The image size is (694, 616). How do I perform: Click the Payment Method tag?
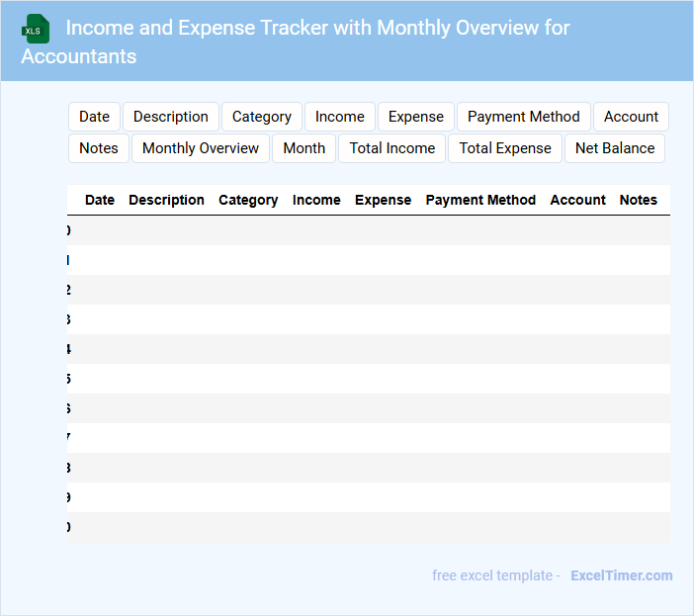523,117
